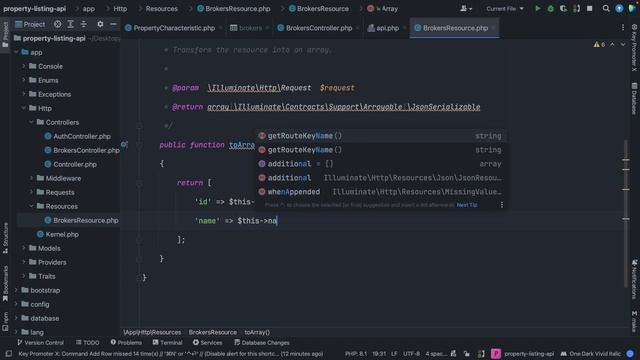Click toArray() breadcrumb at editor bottom
Image resolution: width=640 pixels, height=360 pixels.
tap(257, 332)
